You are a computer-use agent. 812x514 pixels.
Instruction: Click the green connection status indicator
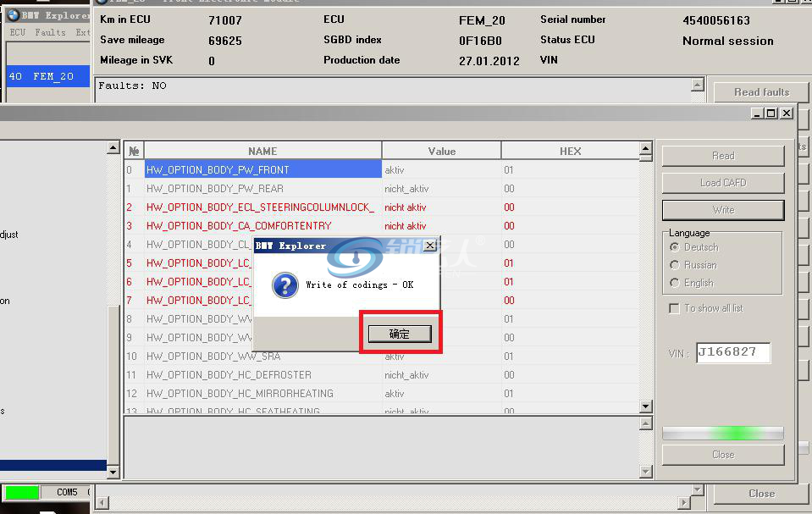(x=22, y=492)
